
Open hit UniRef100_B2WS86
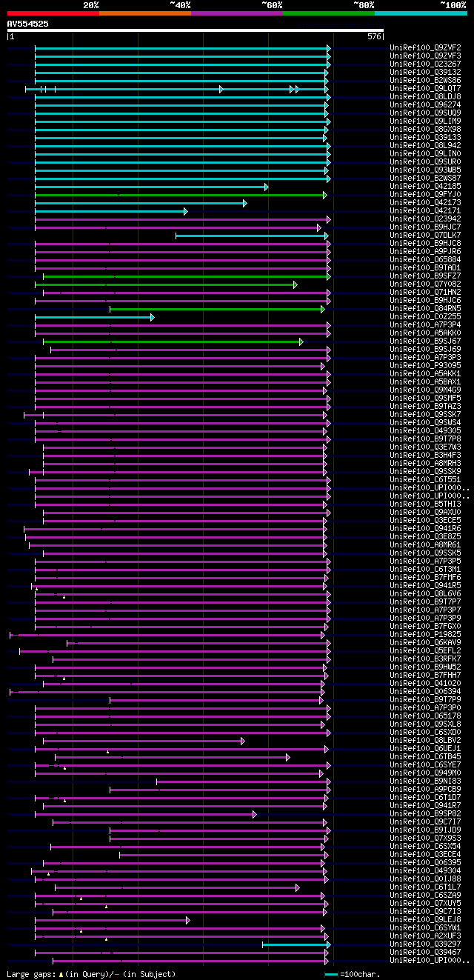pyautogui.click(x=425, y=81)
